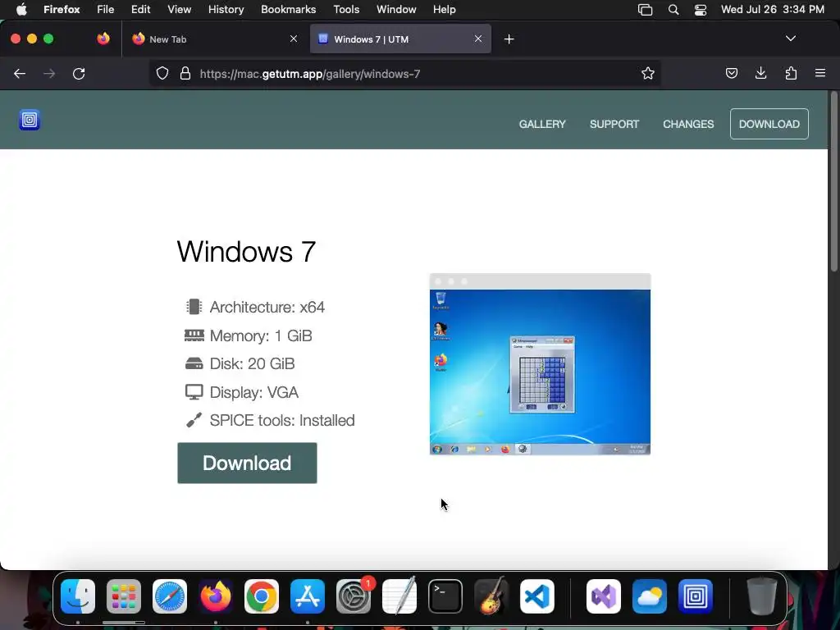Screen dimensions: 840x630
Task: Open Visual Studio Code from the Dock
Action: (x=536, y=596)
